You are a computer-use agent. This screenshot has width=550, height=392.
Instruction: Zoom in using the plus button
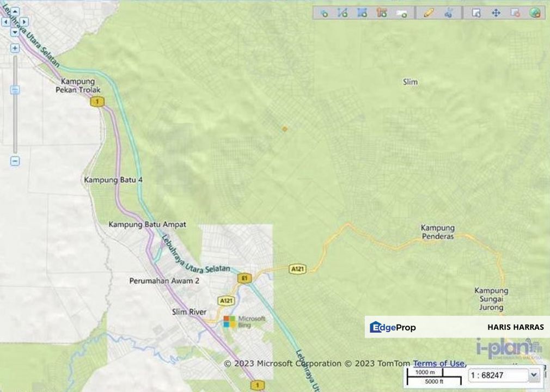click(15, 48)
